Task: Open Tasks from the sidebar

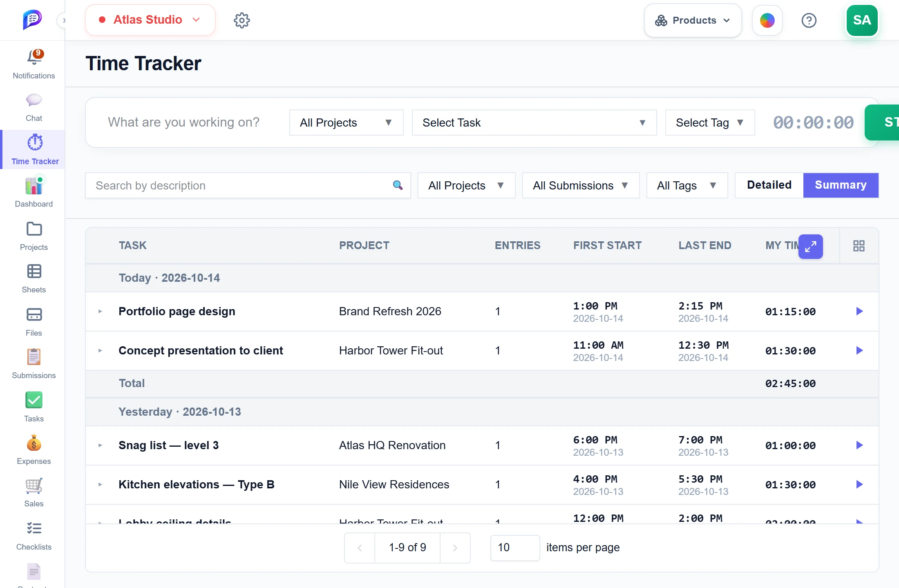Action: (34, 407)
